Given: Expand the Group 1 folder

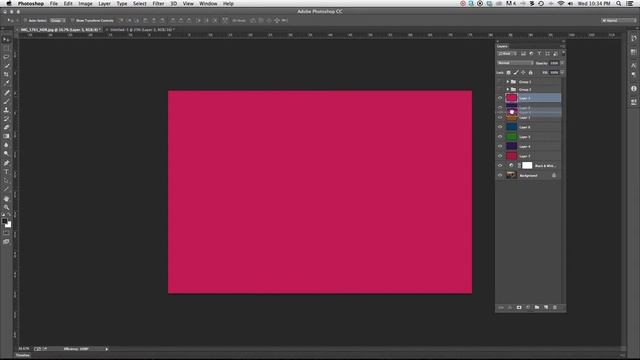Looking at the screenshot, I should click(508, 82).
